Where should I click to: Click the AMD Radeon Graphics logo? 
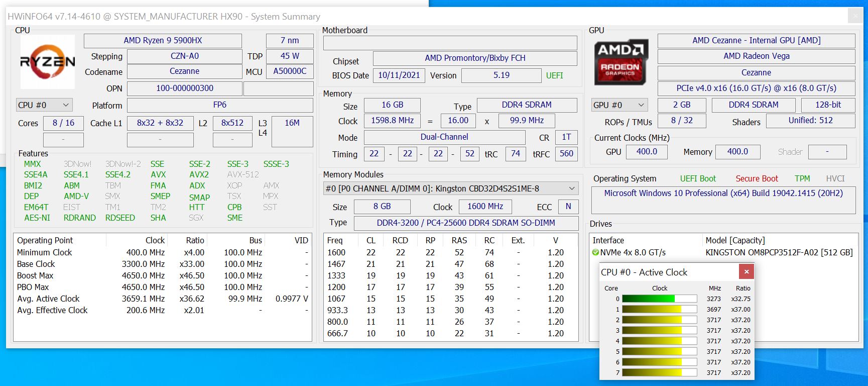coord(621,62)
